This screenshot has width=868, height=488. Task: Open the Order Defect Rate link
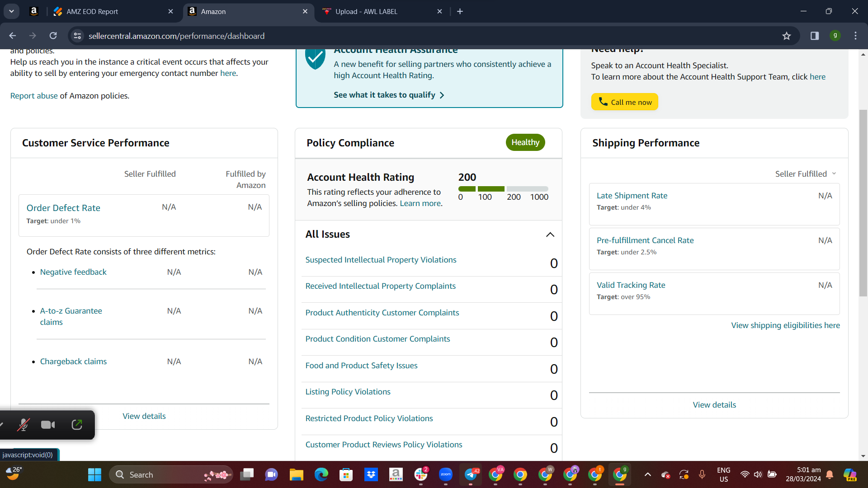point(63,208)
